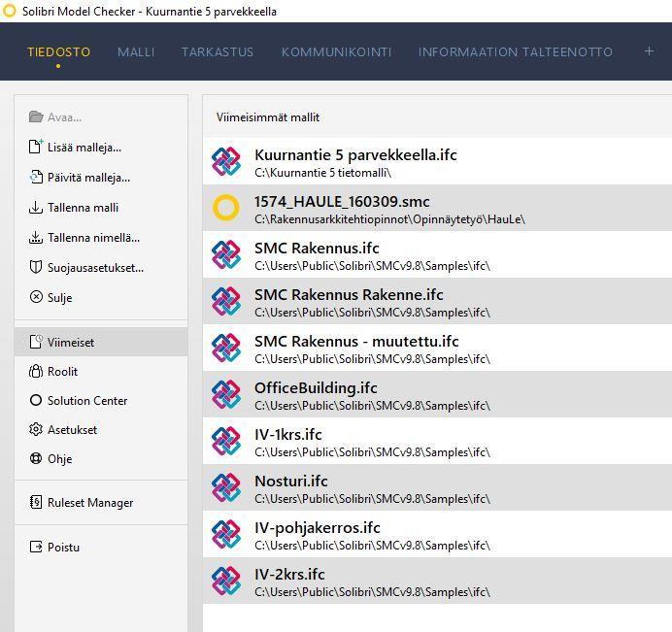Open recent model SMC Rakennus - muutettu.ifc
This screenshot has height=632, width=672.
point(437,348)
